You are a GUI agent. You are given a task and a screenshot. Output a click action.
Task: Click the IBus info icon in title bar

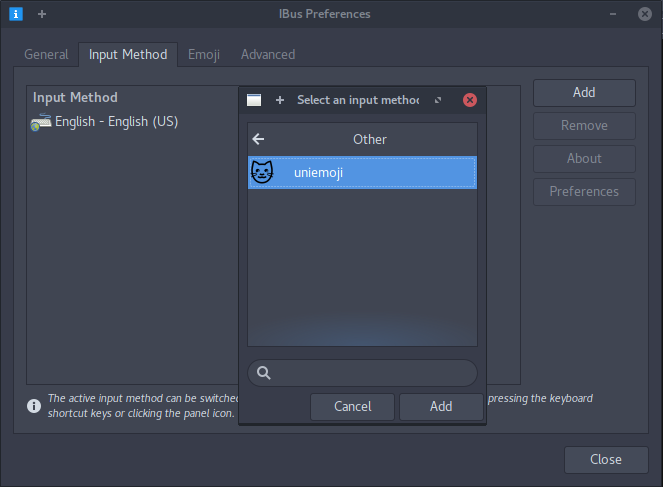click(x=16, y=14)
